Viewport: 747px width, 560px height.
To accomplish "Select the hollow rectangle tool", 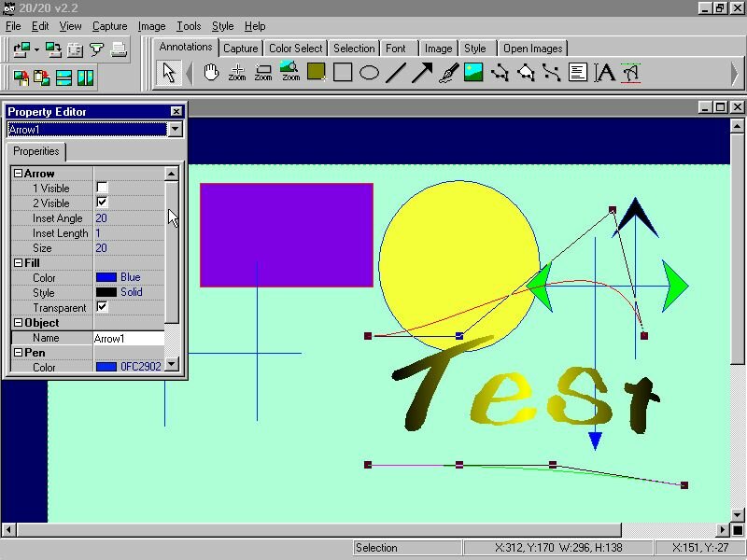I will click(x=343, y=72).
